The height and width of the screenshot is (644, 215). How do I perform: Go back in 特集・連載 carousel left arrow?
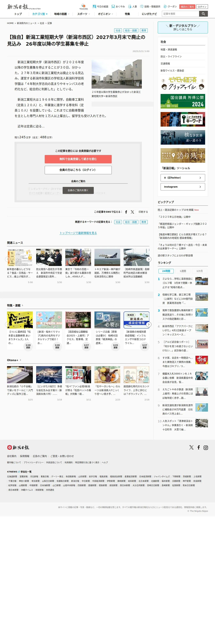[8, 325]
